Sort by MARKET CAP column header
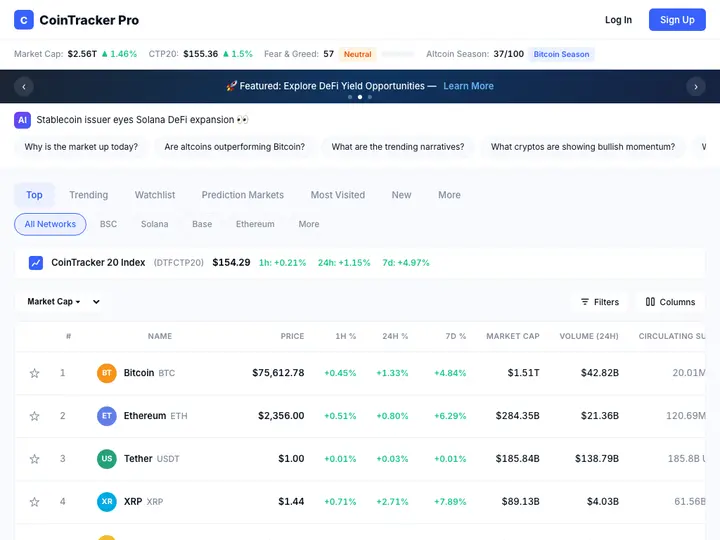The width and height of the screenshot is (720, 540). click(512, 336)
